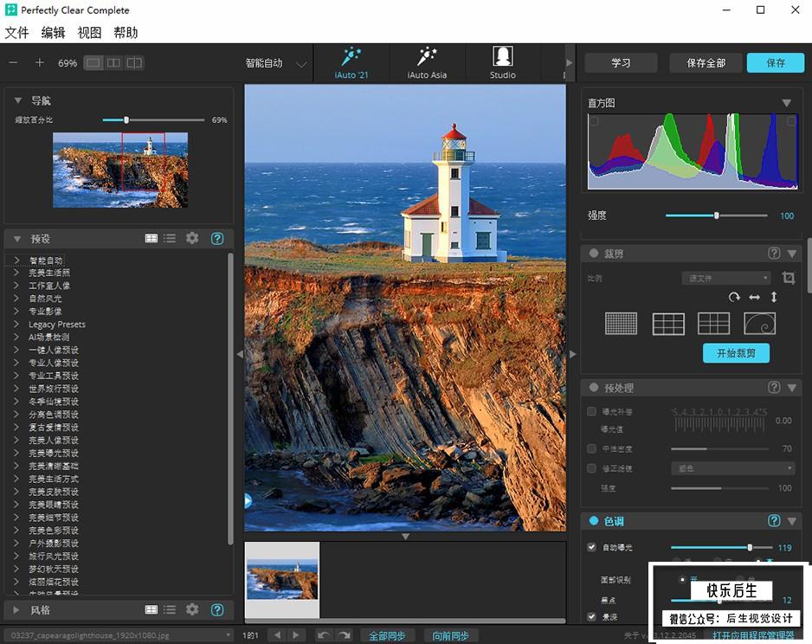This screenshot has width=812, height=644.
Task: Select the iAuto Asia preset
Action: coord(427,62)
